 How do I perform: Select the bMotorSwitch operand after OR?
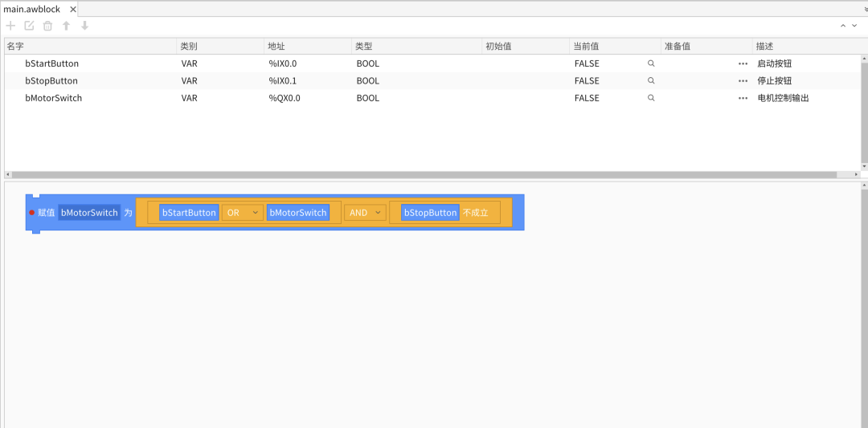[x=298, y=212]
